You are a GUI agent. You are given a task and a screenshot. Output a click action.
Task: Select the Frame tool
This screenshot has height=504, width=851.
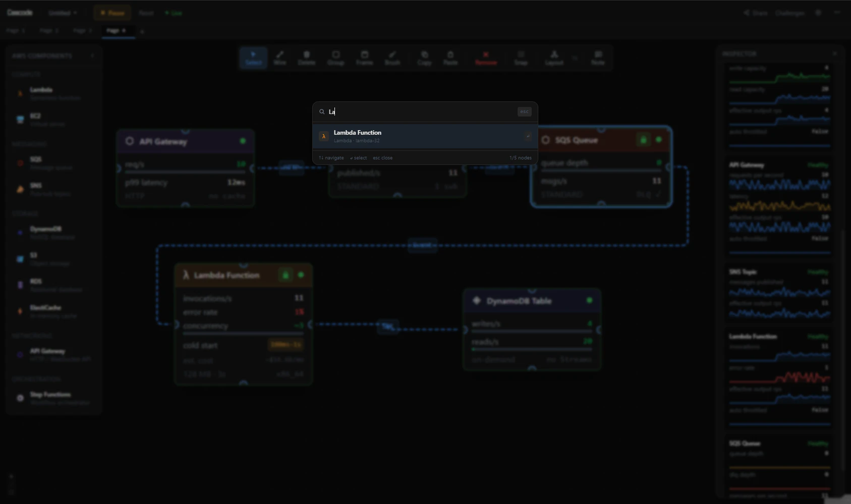pos(364,58)
